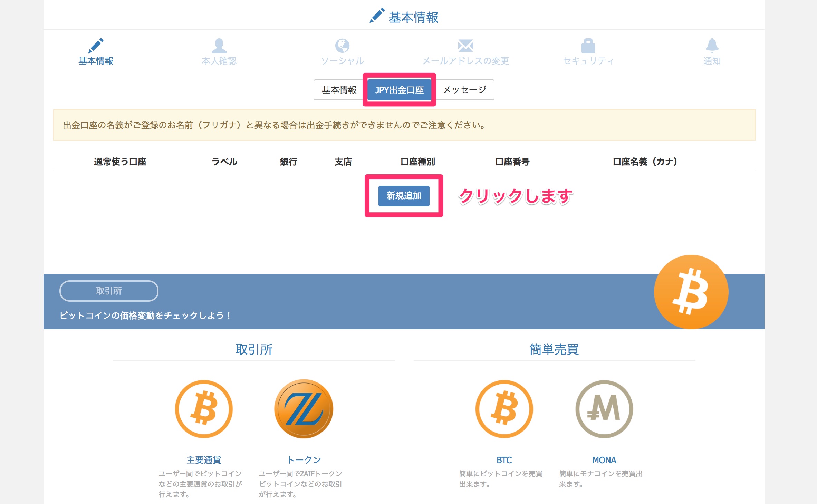Go to 本人確認 navigation label
The image size is (817, 504).
[219, 61]
